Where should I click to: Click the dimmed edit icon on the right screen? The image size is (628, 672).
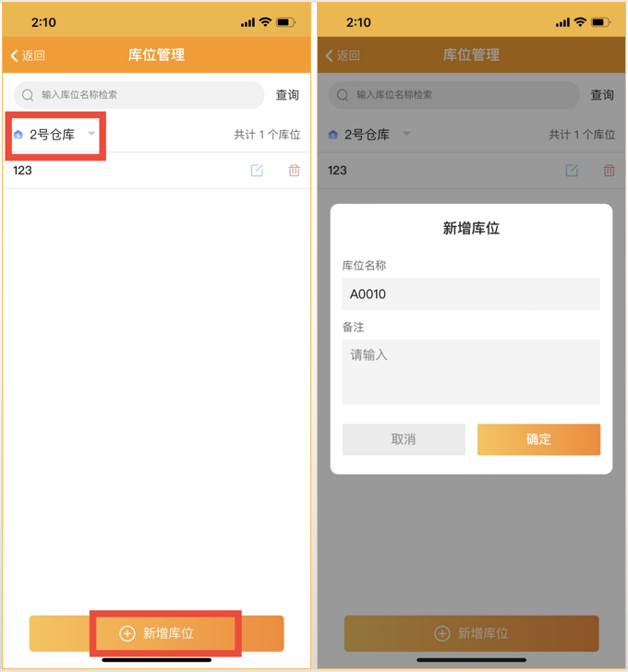coord(572,170)
